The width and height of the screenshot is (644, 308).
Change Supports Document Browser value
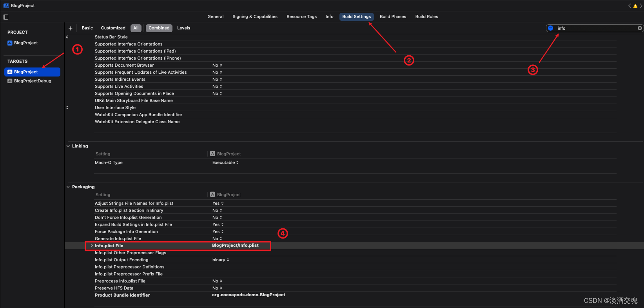click(x=217, y=65)
